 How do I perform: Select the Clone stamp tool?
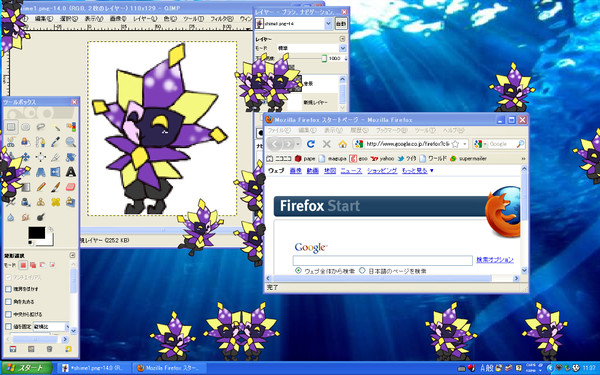tap(41, 202)
